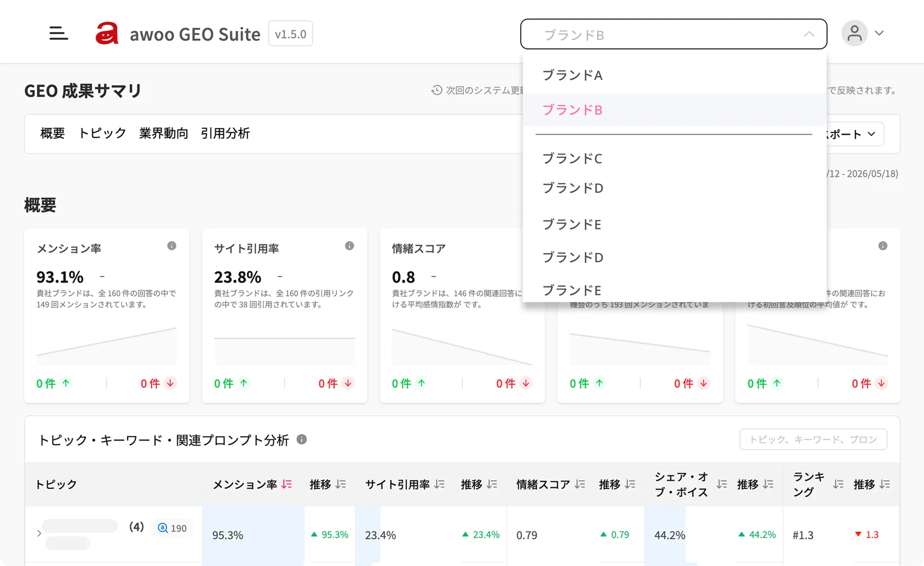Sort the 推移 column beside シェア・オブ・ボイス
This screenshot has width=924, height=566.
coord(768,484)
